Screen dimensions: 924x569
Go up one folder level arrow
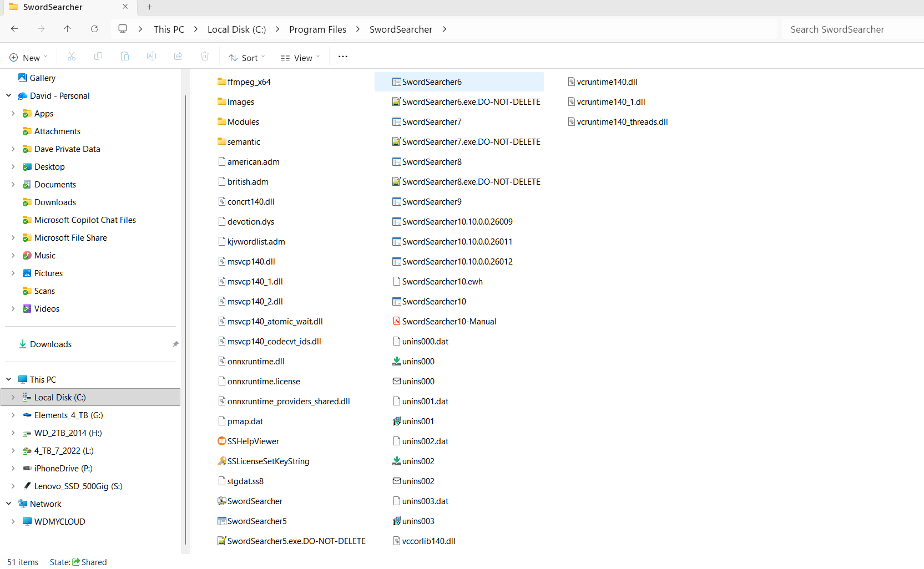(67, 29)
